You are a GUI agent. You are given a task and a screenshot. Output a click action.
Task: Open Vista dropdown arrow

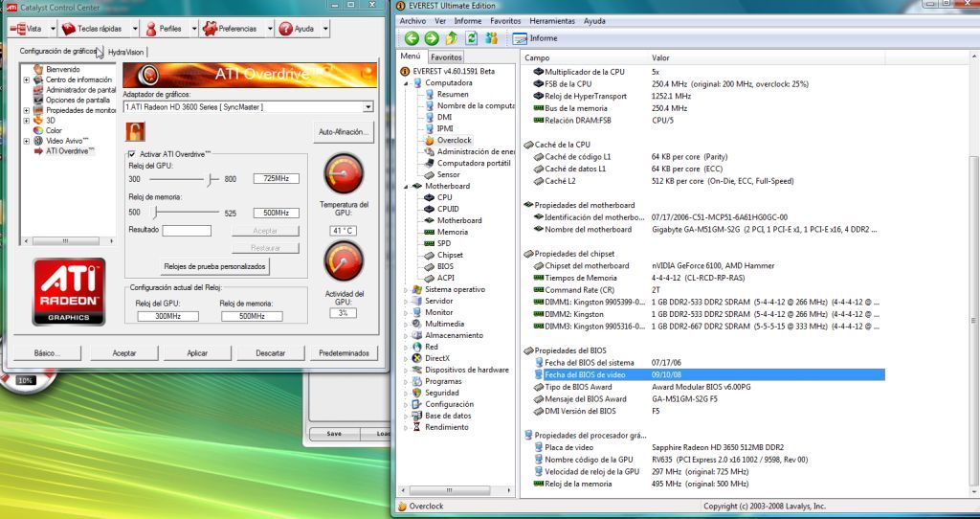53,29
